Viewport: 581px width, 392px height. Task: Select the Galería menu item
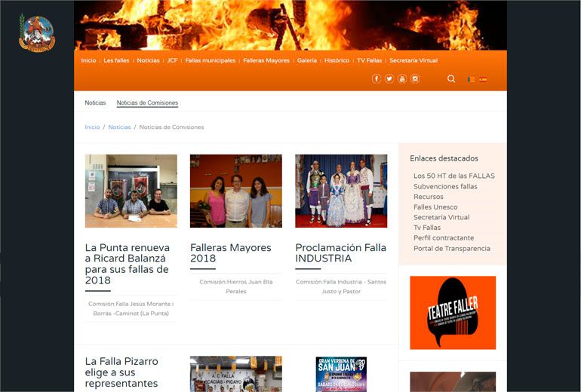tap(306, 60)
